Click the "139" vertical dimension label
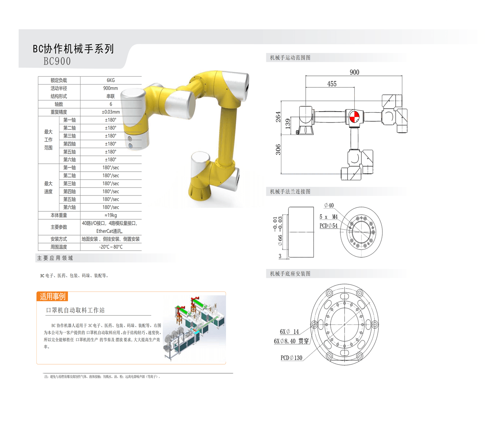This screenshot has width=504, height=432. pos(287,124)
